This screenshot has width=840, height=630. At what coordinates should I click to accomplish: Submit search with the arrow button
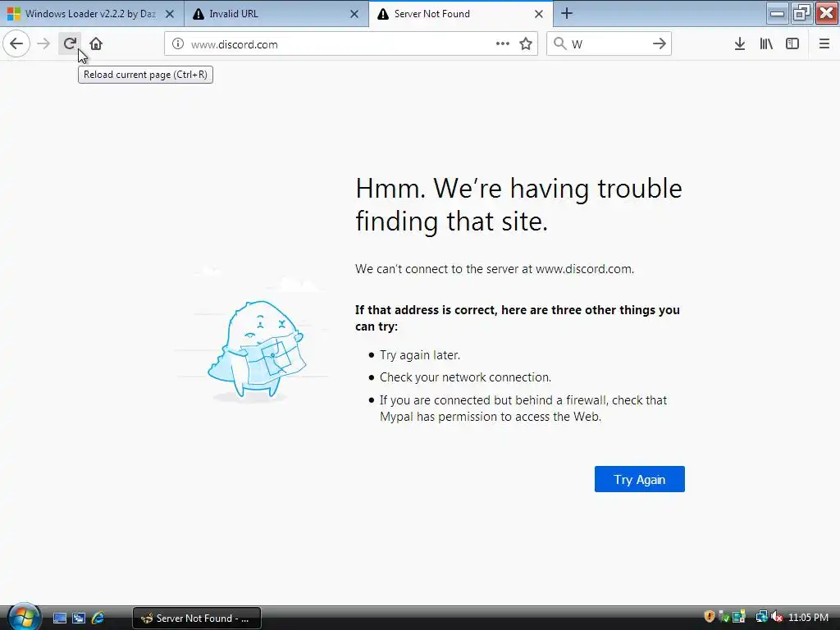659,44
